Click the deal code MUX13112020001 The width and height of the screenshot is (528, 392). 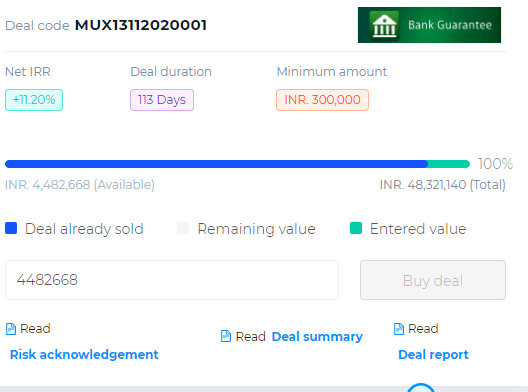tap(141, 25)
